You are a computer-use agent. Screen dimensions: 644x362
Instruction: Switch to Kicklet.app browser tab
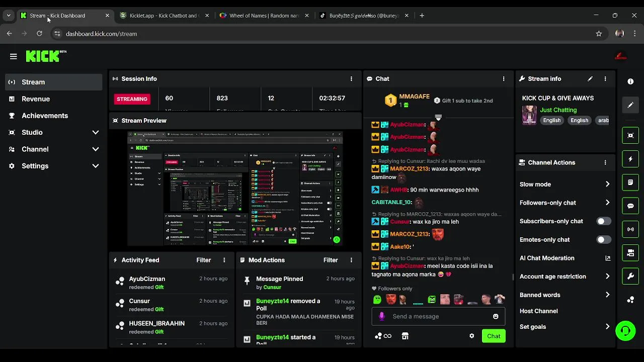pos(165,16)
